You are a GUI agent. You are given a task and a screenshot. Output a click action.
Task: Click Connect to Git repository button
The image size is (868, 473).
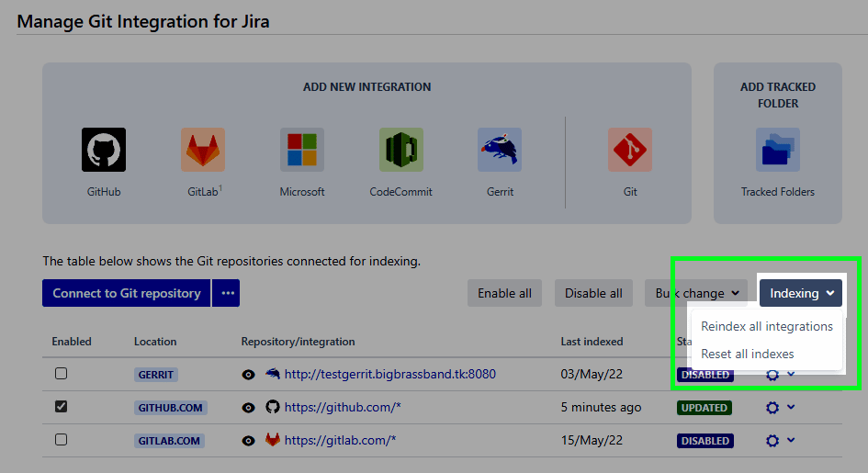[126, 293]
